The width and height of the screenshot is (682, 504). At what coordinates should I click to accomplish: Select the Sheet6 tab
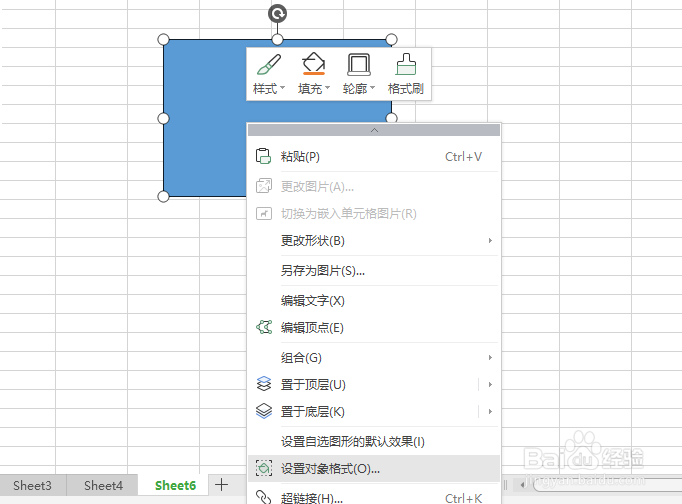pyautogui.click(x=175, y=485)
